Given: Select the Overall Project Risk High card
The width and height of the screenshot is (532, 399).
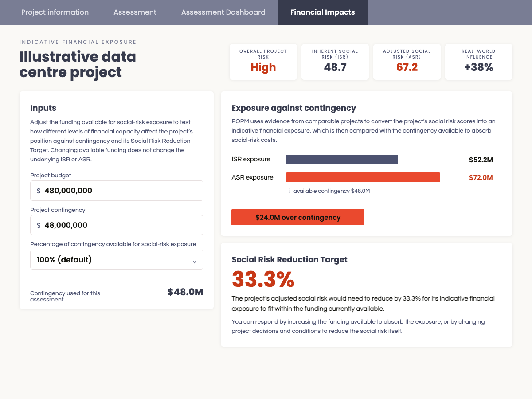Looking at the screenshot, I should 263,62.
